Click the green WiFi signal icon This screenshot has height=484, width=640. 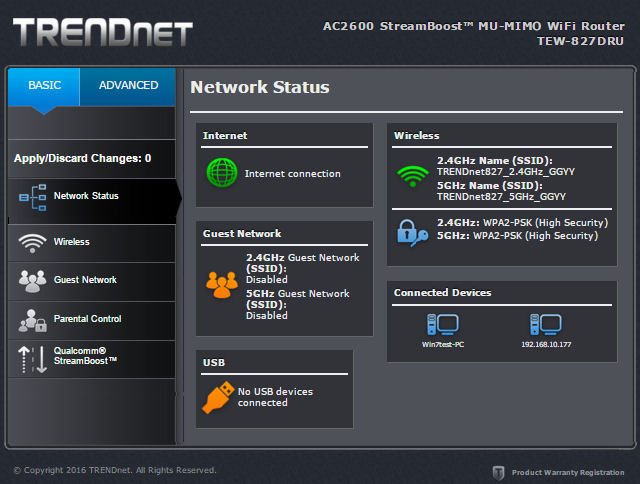coord(413,176)
